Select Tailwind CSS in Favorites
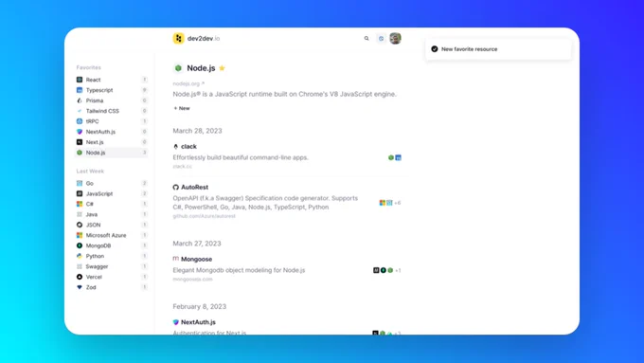This screenshot has height=363, width=644. click(112, 111)
